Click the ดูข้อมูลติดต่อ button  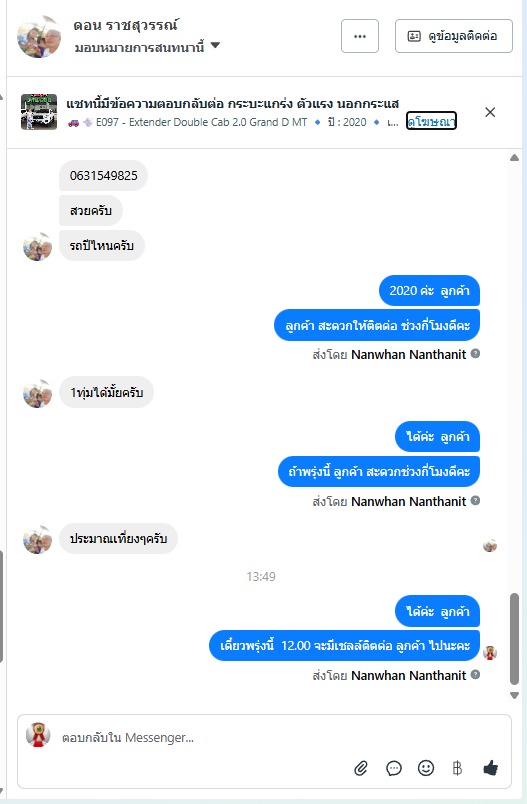[x=454, y=36]
